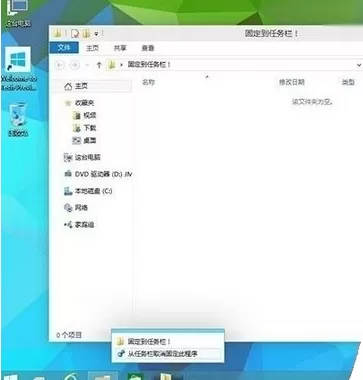Image resolution: width=363 pixels, height=380 pixels.
Task: Select 家庭组 (Homegroup) in the navigation pane
Action: pyautogui.click(x=84, y=225)
